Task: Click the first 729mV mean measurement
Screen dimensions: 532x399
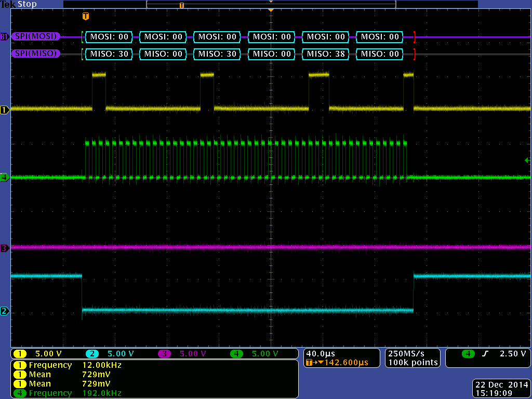Action: tap(96, 375)
